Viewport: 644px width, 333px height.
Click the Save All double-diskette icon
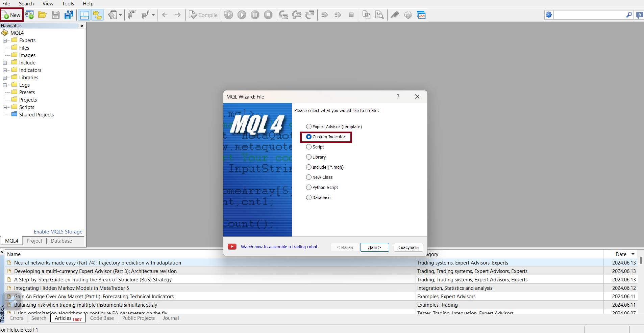click(69, 15)
